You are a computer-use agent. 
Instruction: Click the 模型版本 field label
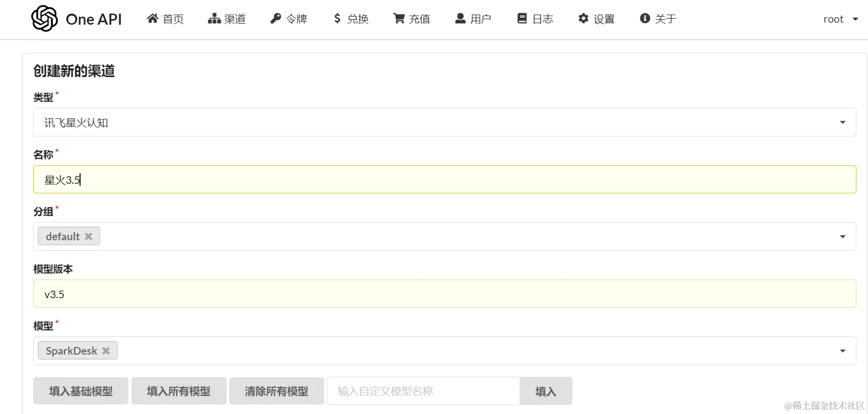click(x=53, y=269)
